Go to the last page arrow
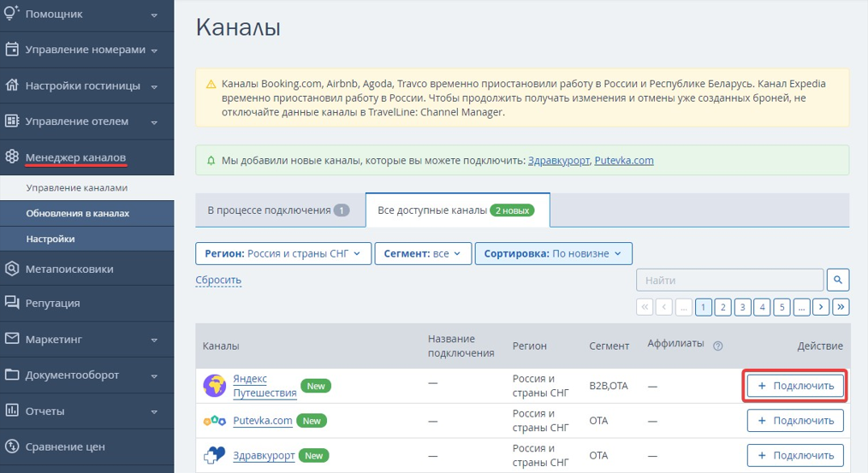Screen dimensions: 868x473 pyautogui.click(x=841, y=307)
